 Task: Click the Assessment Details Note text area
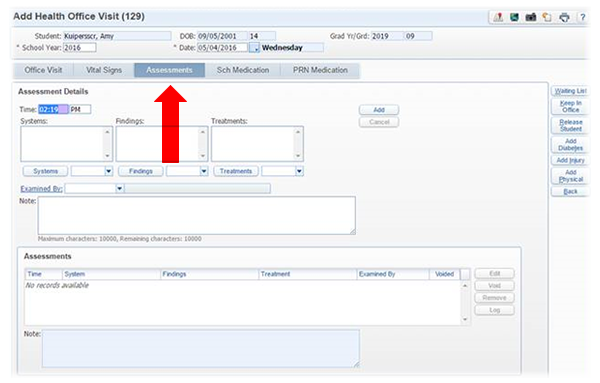click(197, 215)
